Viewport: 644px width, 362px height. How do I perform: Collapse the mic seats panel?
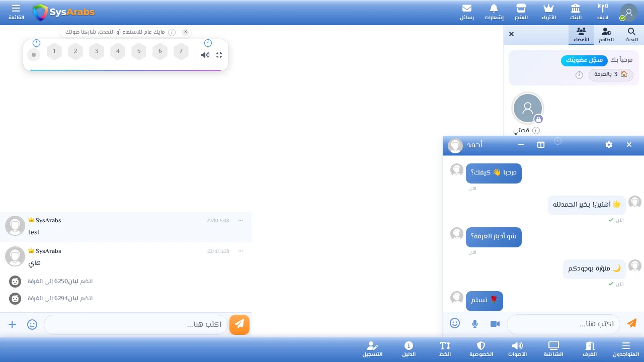(219, 55)
